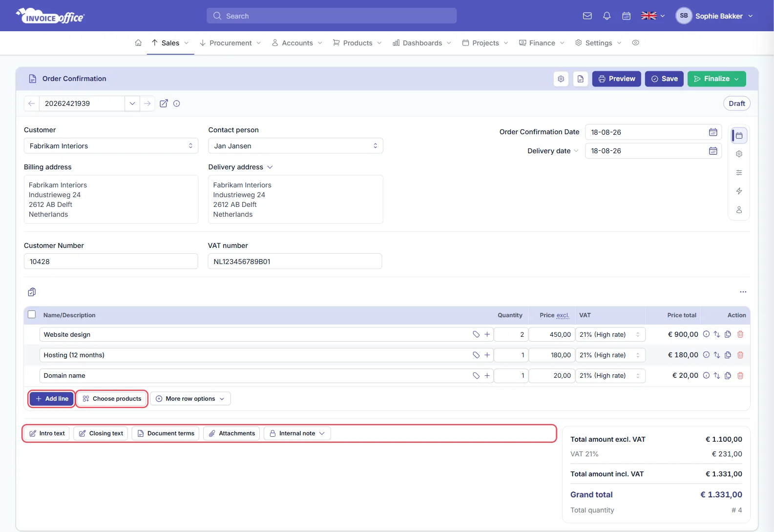Open the Customer select box
Viewport: 774px width, 532px height.
111,146
